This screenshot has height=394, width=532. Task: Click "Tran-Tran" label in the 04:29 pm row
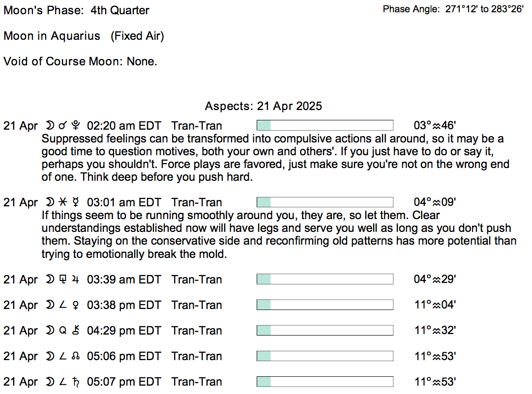pos(197,331)
